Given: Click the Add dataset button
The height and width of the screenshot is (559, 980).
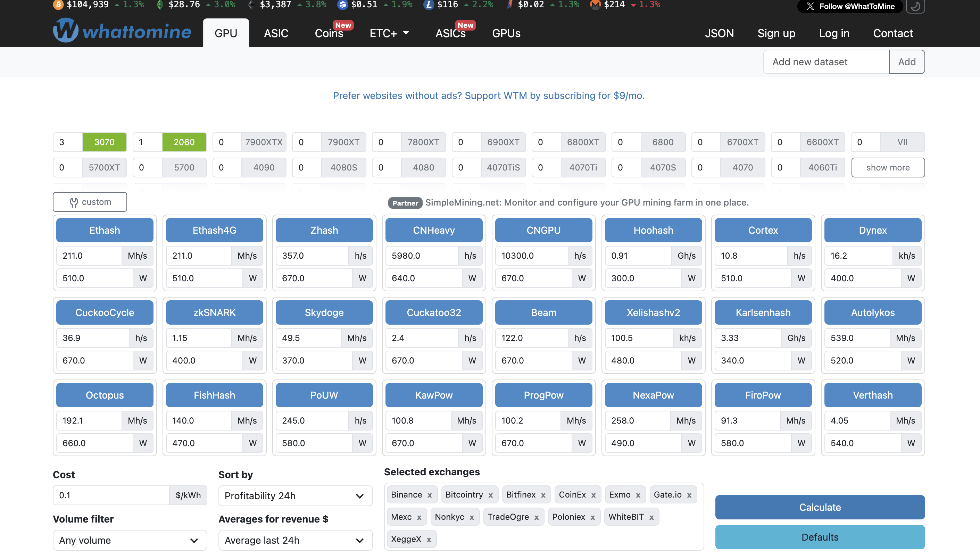Looking at the screenshot, I should (907, 62).
